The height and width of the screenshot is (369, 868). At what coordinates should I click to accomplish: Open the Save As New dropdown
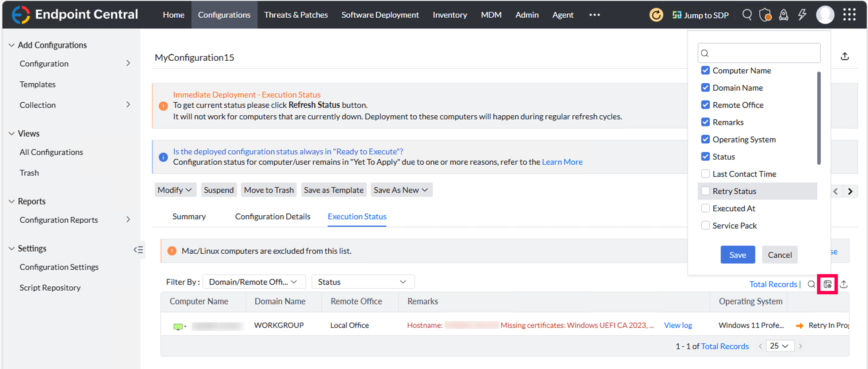[401, 190]
